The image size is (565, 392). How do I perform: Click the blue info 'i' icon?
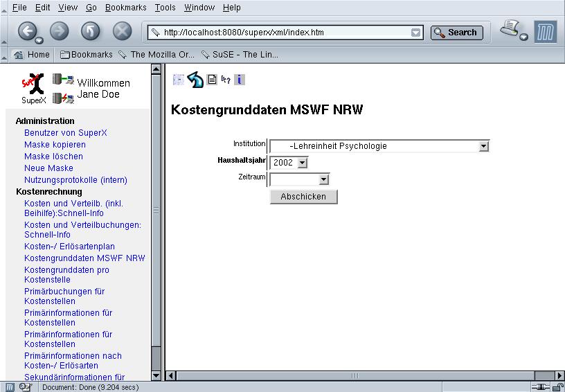point(239,80)
